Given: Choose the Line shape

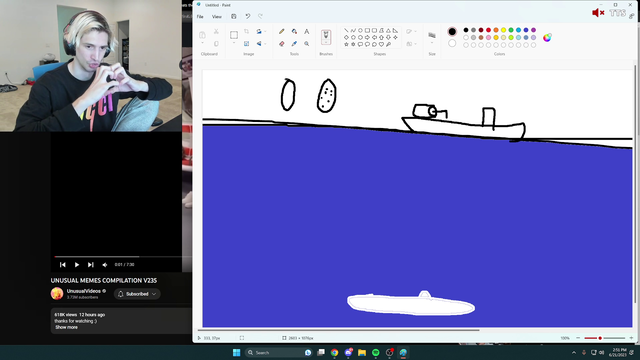Looking at the screenshot, I should (x=346, y=30).
